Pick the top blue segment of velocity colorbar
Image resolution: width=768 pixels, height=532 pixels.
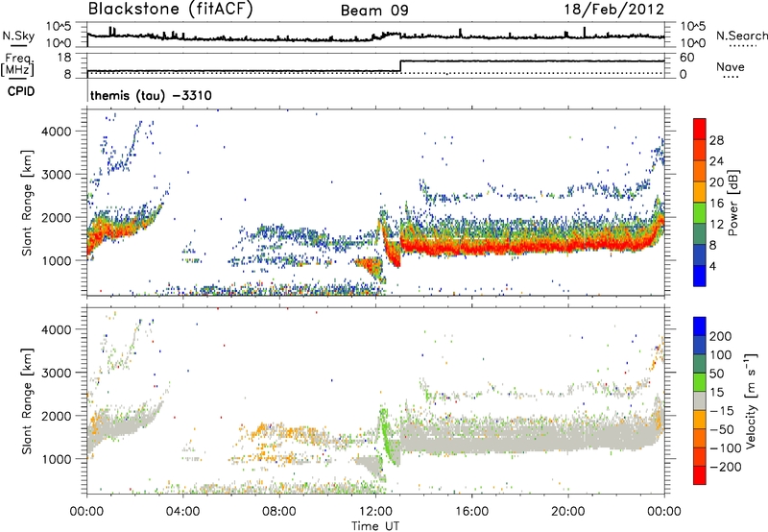click(700, 326)
